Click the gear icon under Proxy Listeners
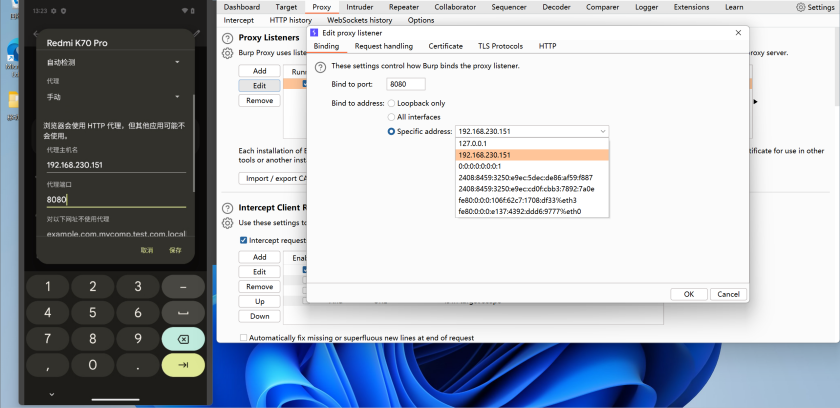Viewport: 840px width, 408px height. 227,52
